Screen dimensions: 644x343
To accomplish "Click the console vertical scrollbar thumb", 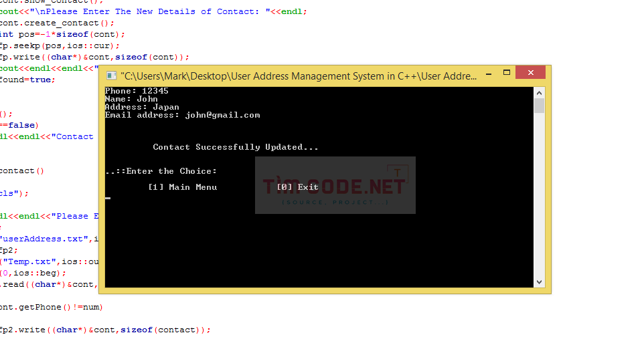I will [539, 106].
